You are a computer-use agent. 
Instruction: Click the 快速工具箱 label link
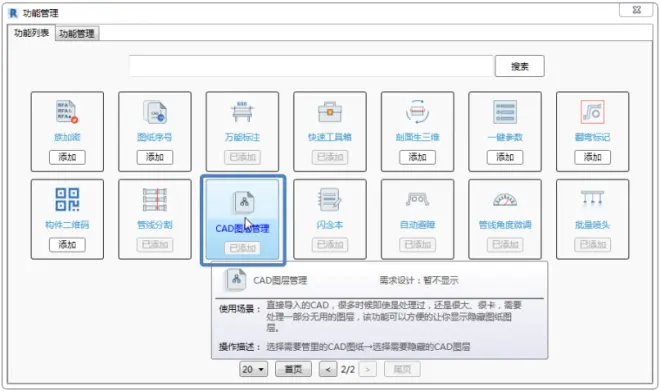[330, 137]
